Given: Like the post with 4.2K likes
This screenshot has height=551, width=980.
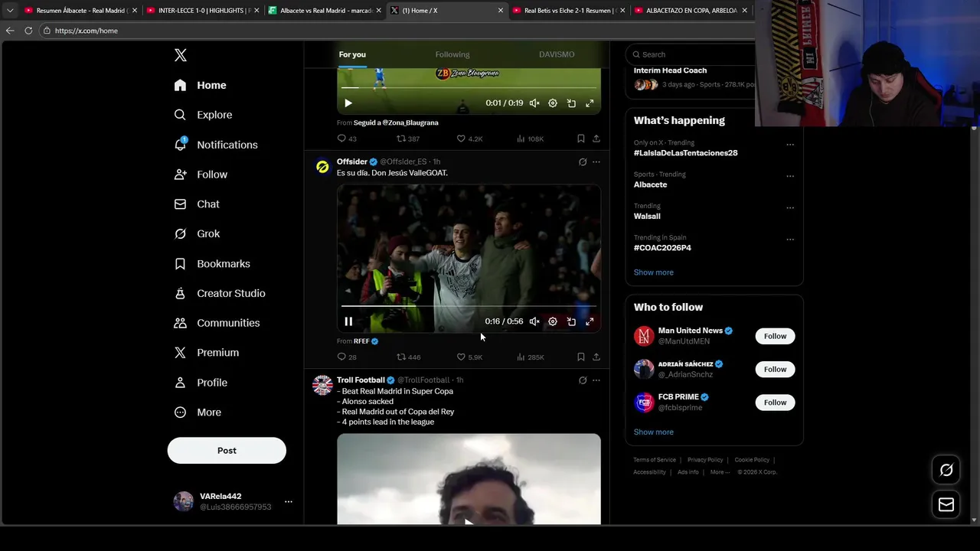Looking at the screenshot, I should click(469, 139).
